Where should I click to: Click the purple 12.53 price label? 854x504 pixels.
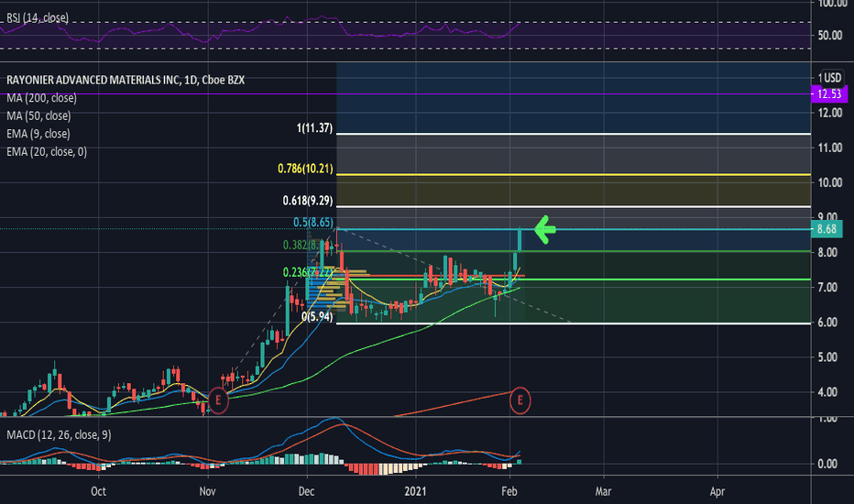click(x=827, y=94)
